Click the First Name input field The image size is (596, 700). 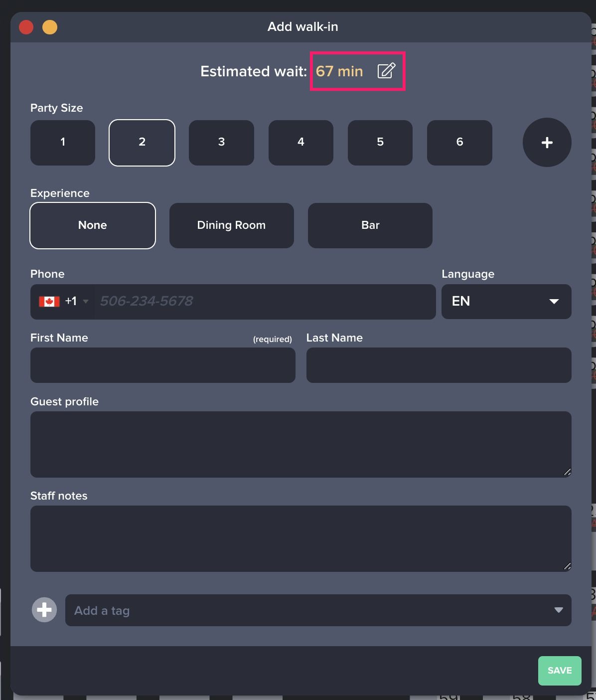(162, 365)
